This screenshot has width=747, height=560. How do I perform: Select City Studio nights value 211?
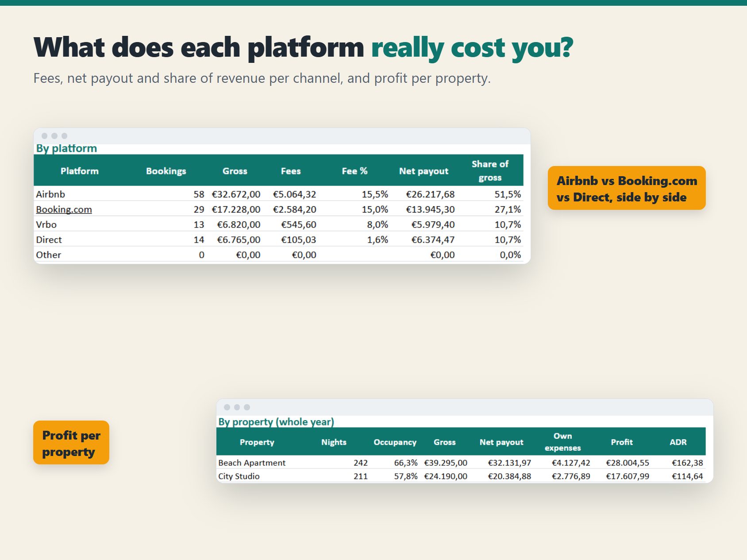(361, 476)
